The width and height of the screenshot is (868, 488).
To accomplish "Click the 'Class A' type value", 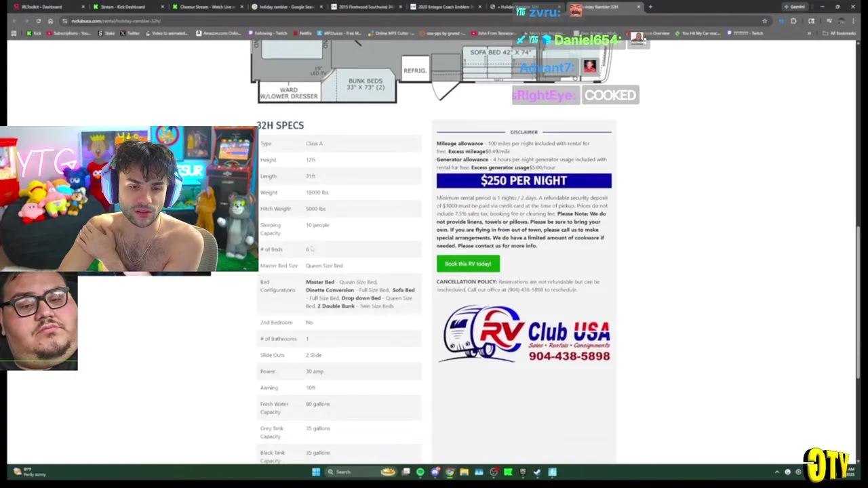I will pos(314,144).
